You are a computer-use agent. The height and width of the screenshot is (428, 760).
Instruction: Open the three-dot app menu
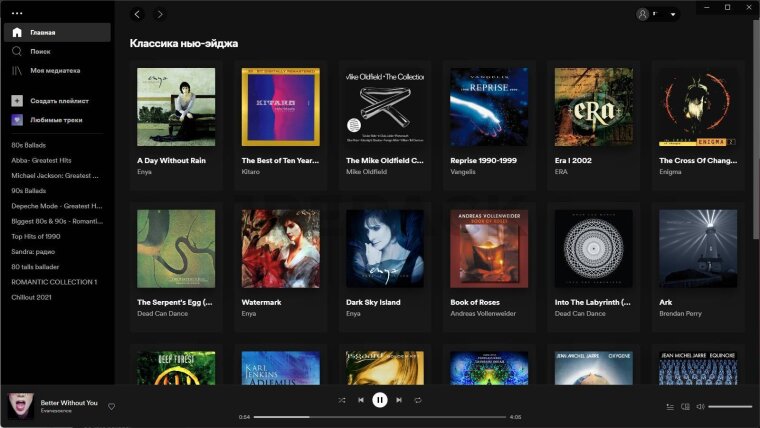[x=17, y=13]
